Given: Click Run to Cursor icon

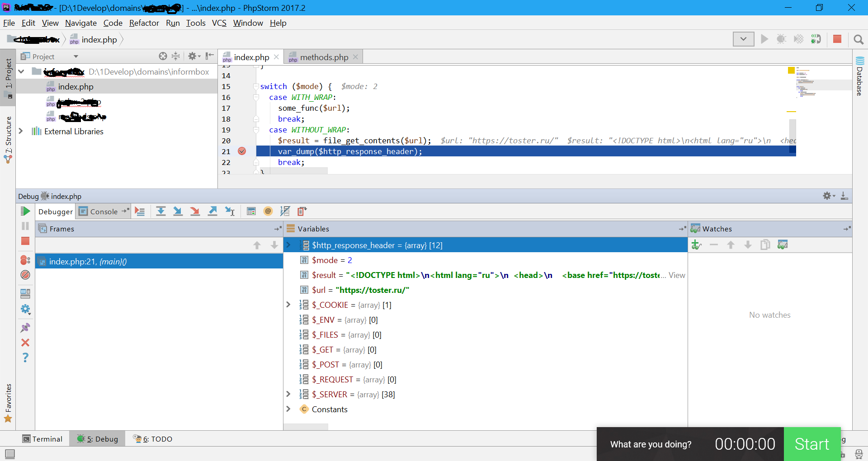Looking at the screenshot, I should 230,212.
